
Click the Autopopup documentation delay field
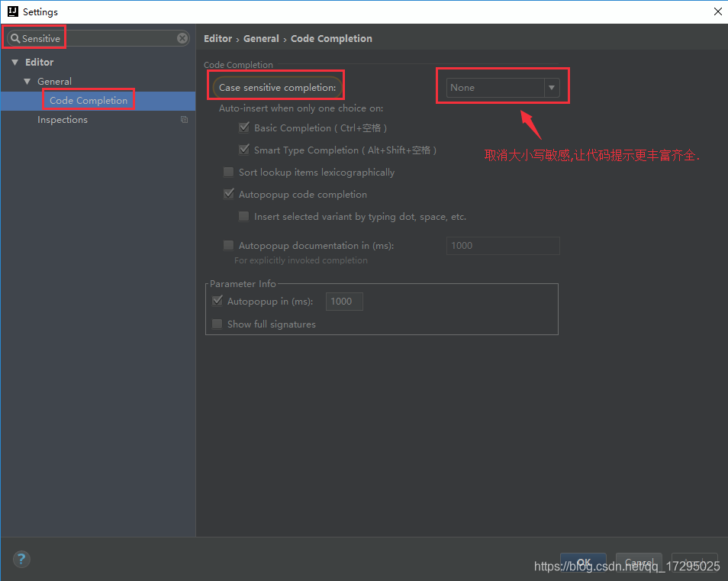(503, 245)
